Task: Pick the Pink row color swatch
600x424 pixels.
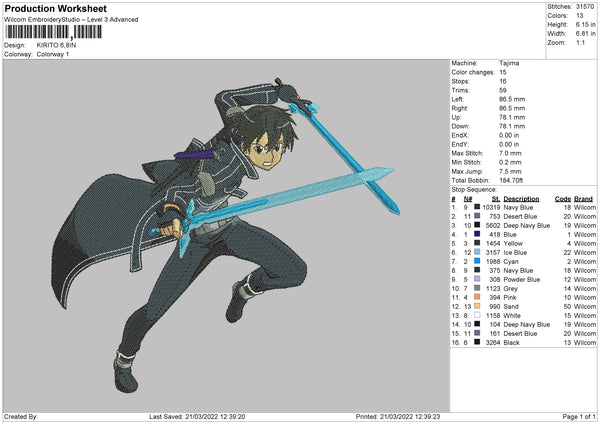Action: [x=477, y=297]
